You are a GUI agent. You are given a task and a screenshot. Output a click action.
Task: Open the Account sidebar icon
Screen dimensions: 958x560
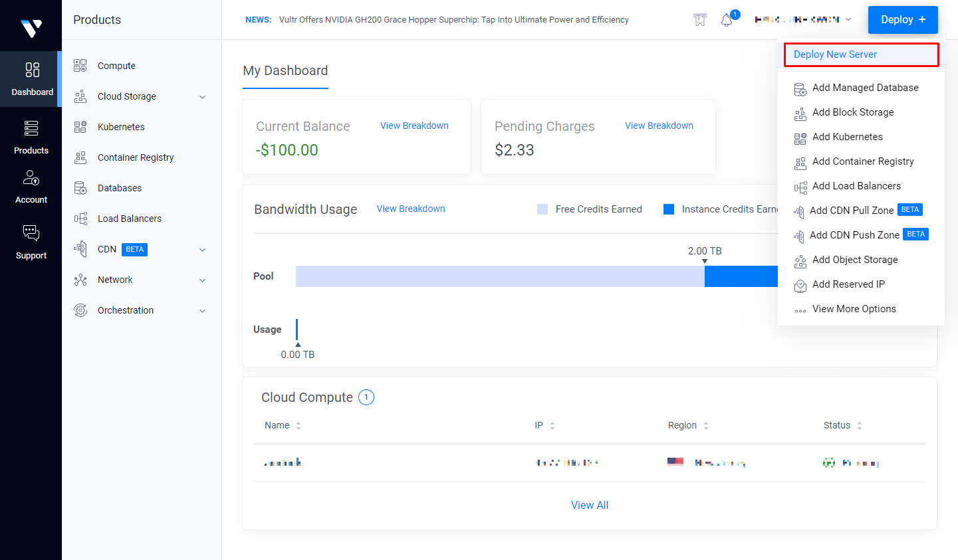31,178
